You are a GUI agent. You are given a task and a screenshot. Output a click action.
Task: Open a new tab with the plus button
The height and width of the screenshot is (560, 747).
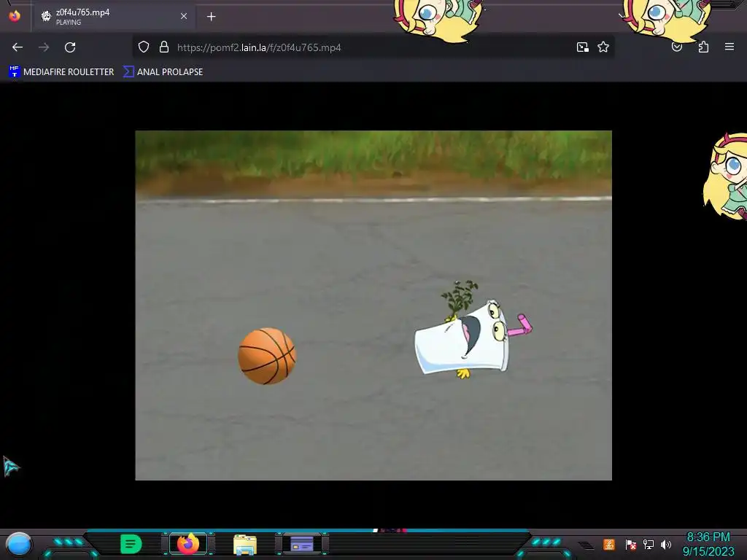(211, 17)
